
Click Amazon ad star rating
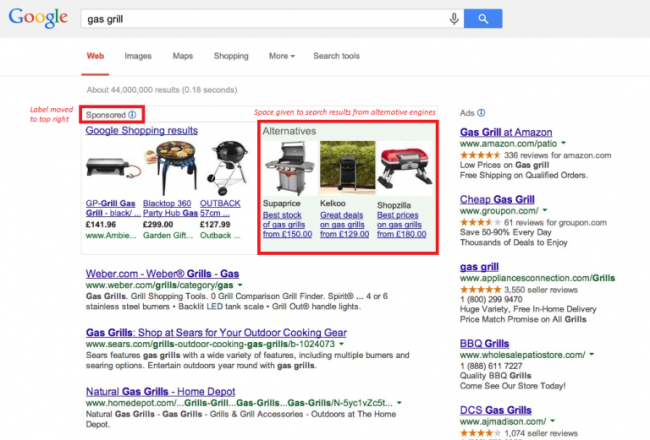480,155
